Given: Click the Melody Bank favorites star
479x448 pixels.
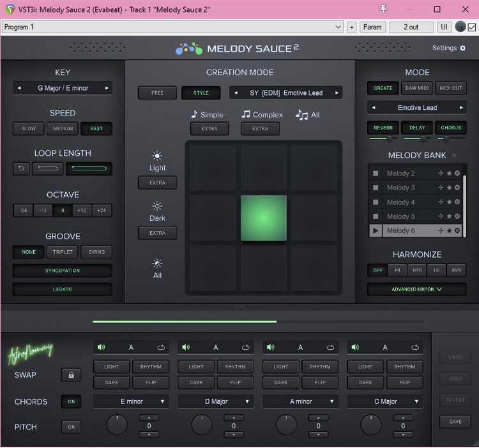Looking at the screenshot, I should pyautogui.click(x=454, y=155).
